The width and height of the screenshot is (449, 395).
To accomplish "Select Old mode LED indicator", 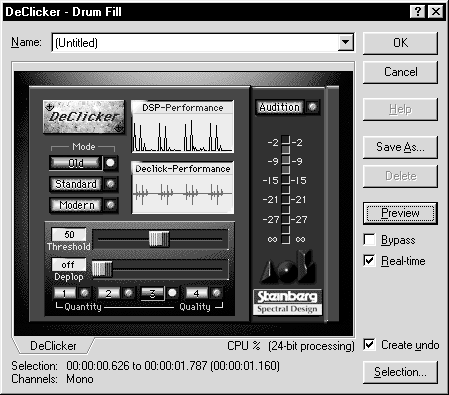I will pyautogui.click(x=110, y=163).
